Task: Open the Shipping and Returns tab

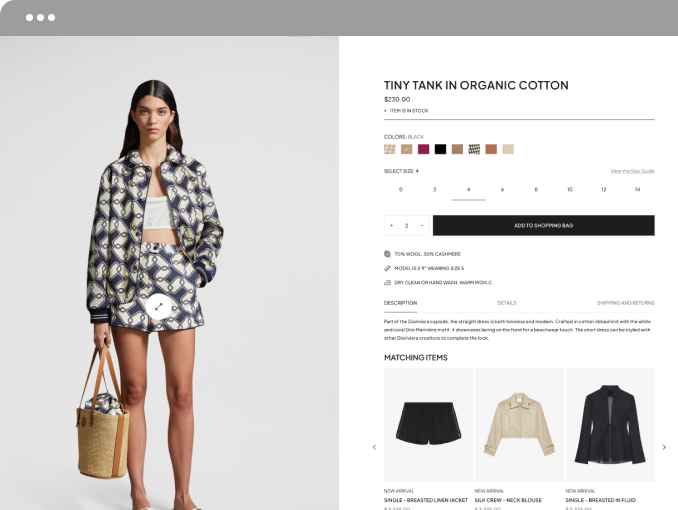Action: point(625,303)
